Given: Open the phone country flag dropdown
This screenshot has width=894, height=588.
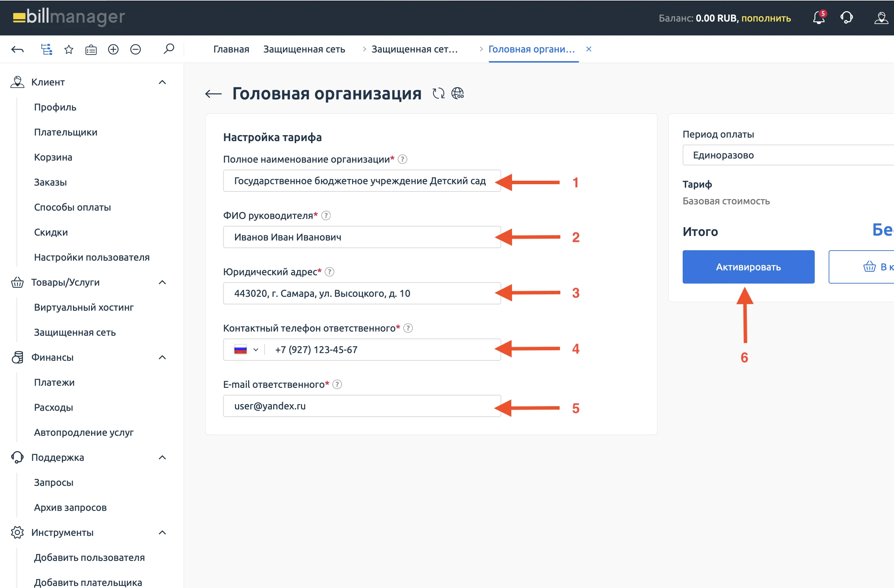Looking at the screenshot, I should click(246, 350).
